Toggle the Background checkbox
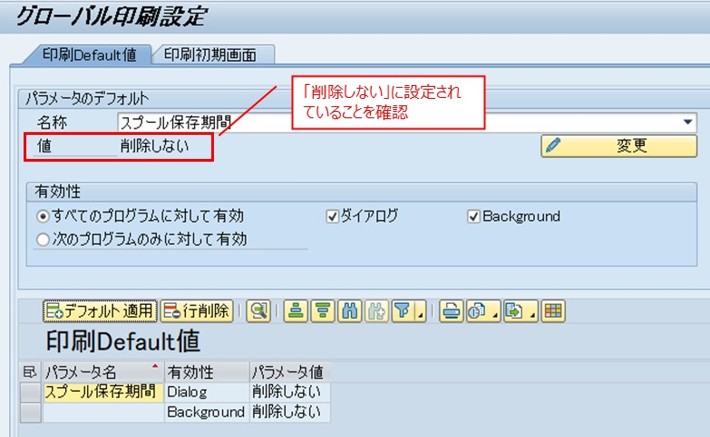 [474, 216]
